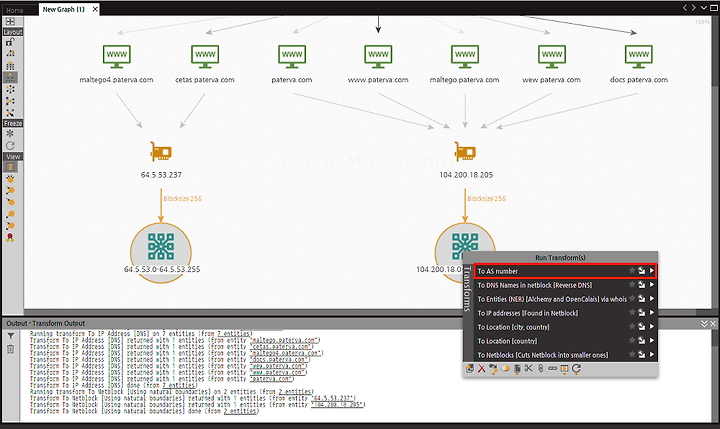This screenshot has height=429, width=720.
Task: Click the chain link icon in popup toolbar
Action: point(552,368)
